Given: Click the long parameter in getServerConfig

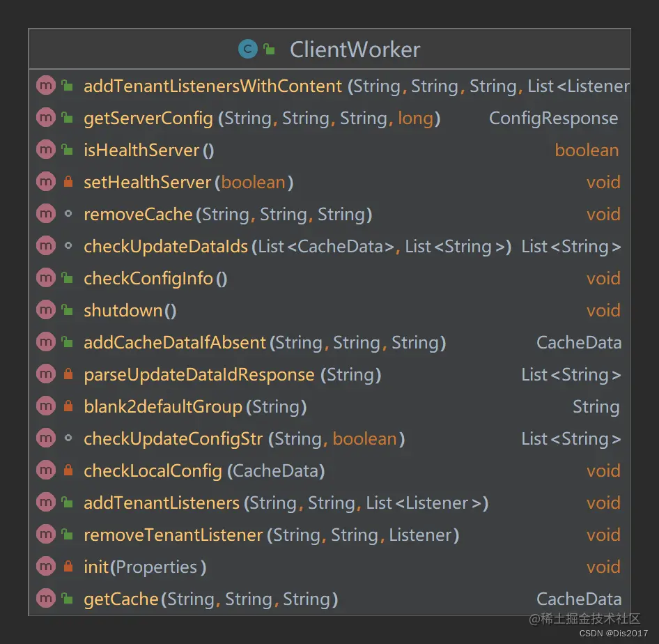Looking at the screenshot, I should point(416,119).
